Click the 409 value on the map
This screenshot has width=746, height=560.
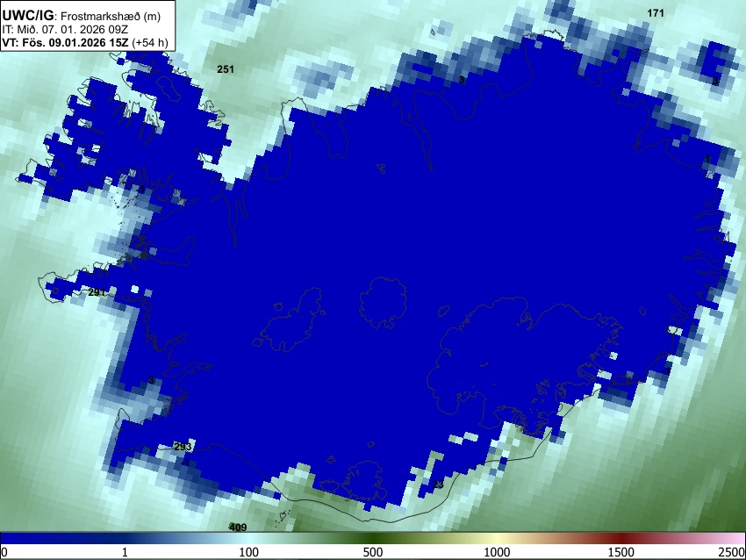(238, 528)
